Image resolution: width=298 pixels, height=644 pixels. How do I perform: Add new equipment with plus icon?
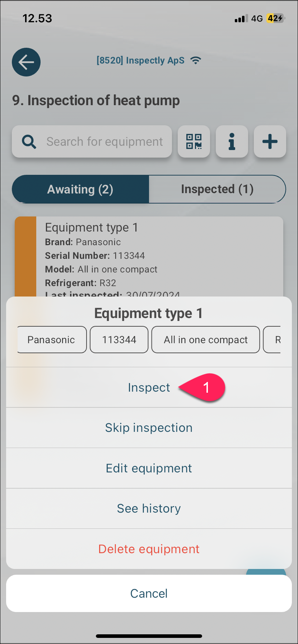click(x=270, y=141)
